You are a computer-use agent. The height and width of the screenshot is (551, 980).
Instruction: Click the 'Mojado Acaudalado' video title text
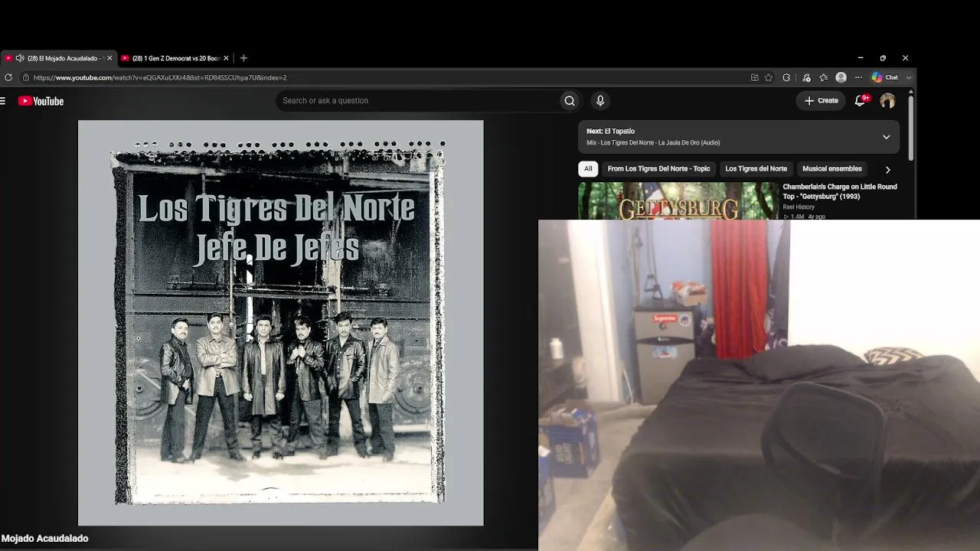[x=44, y=539]
